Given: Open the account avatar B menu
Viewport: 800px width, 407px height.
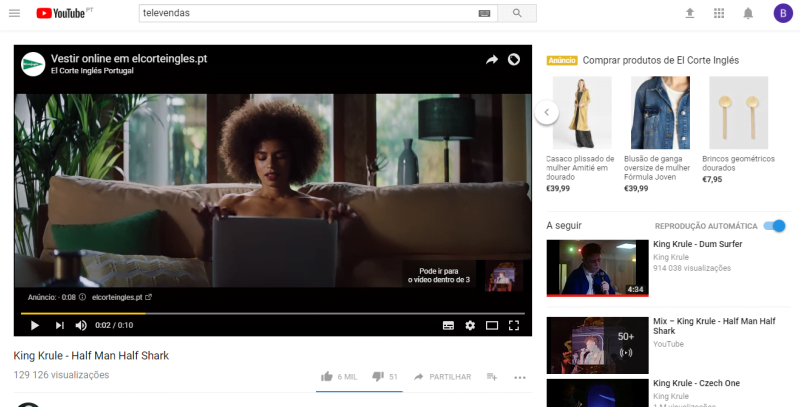Looking at the screenshot, I should coord(783,13).
